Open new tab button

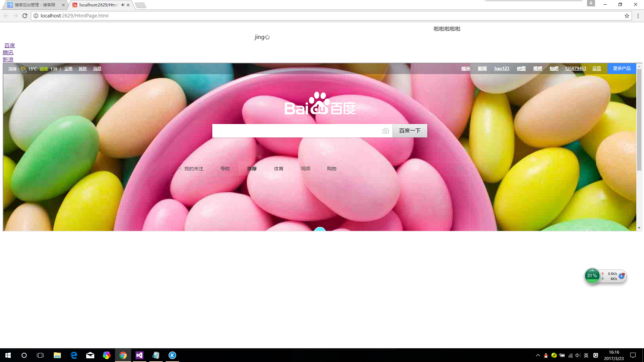click(x=141, y=5)
